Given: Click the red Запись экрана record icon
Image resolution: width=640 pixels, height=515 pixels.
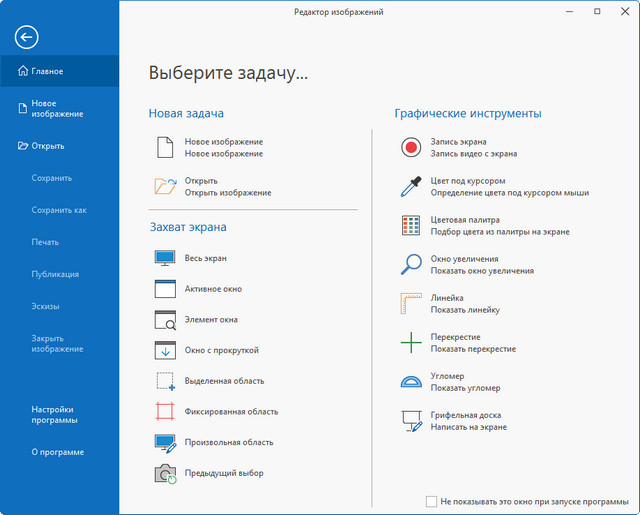Looking at the screenshot, I should tap(411, 147).
